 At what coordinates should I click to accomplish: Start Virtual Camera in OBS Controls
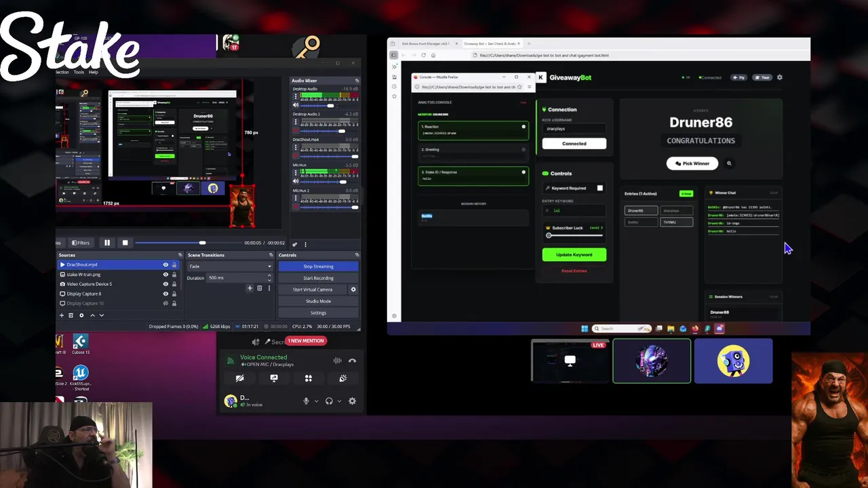(x=313, y=289)
